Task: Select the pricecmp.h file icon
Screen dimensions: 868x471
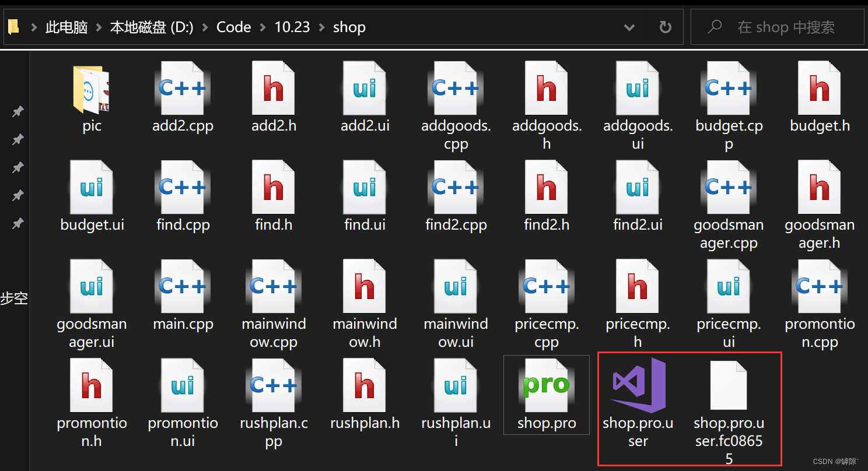Action: [x=638, y=287]
